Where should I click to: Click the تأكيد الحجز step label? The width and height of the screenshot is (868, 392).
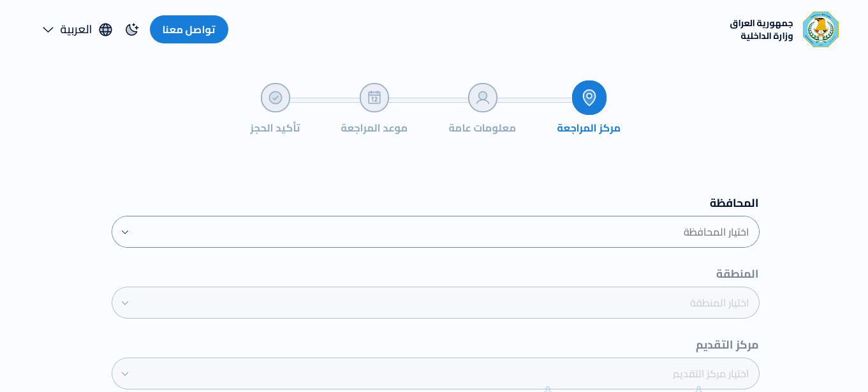[x=275, y=128]
